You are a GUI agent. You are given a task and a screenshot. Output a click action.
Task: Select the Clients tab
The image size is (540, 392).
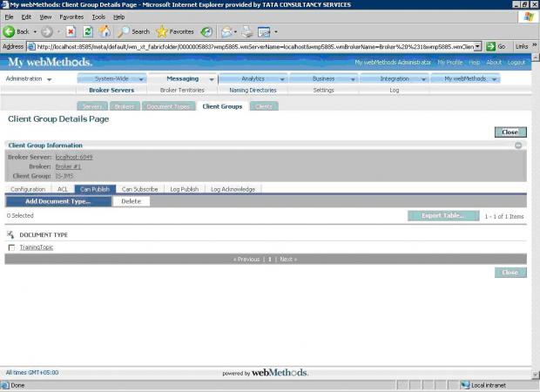[x=264, y=106]
